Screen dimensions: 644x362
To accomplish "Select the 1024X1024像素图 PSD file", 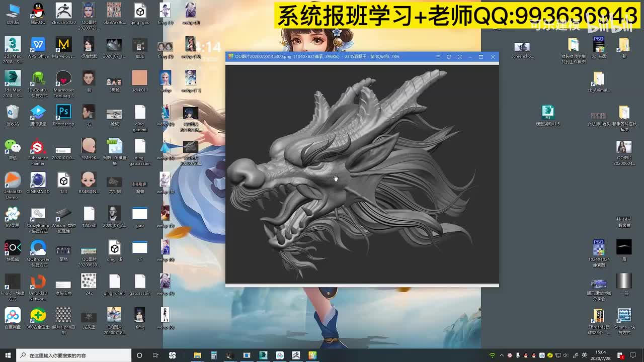I will 598,253.
